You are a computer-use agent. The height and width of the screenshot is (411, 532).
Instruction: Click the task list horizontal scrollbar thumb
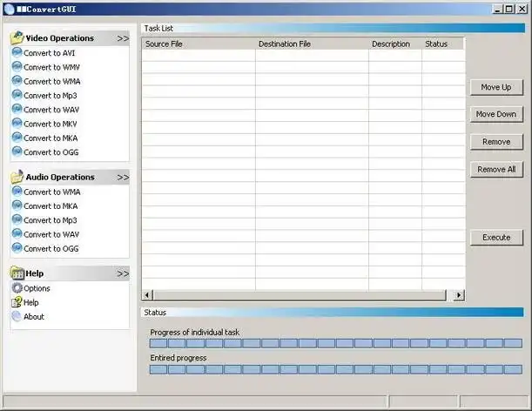[x=300, y=295]
